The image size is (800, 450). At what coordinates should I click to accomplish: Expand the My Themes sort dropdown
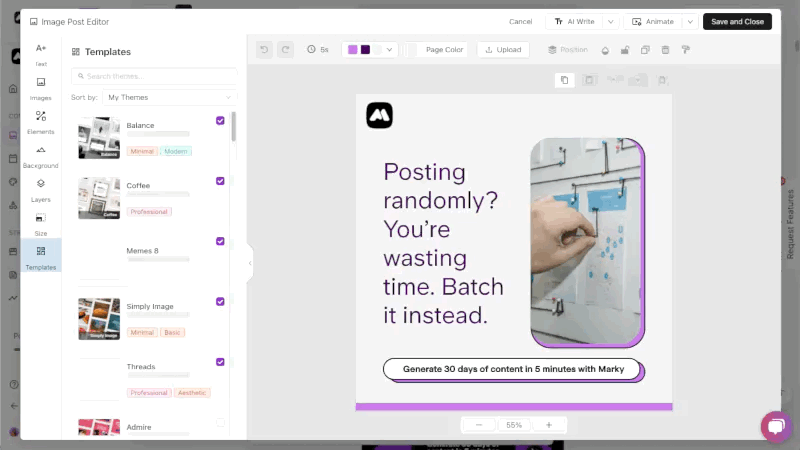(x=168, y=97)
